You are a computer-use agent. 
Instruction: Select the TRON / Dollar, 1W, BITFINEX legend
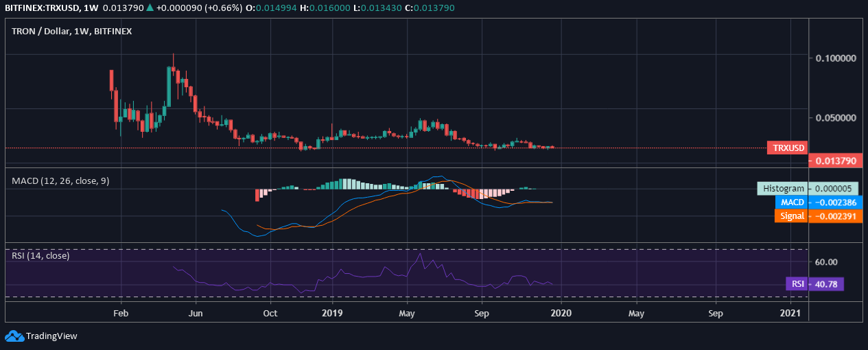point(72,31)
